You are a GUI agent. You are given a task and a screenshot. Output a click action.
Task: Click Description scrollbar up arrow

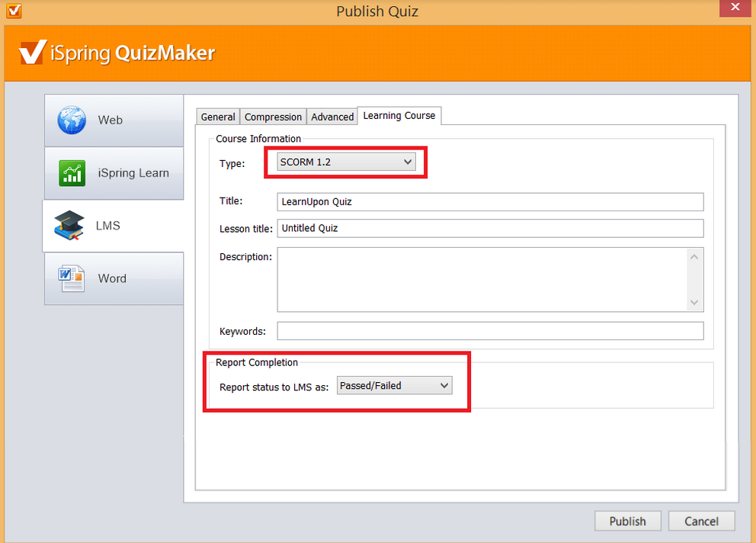[694, 257]
